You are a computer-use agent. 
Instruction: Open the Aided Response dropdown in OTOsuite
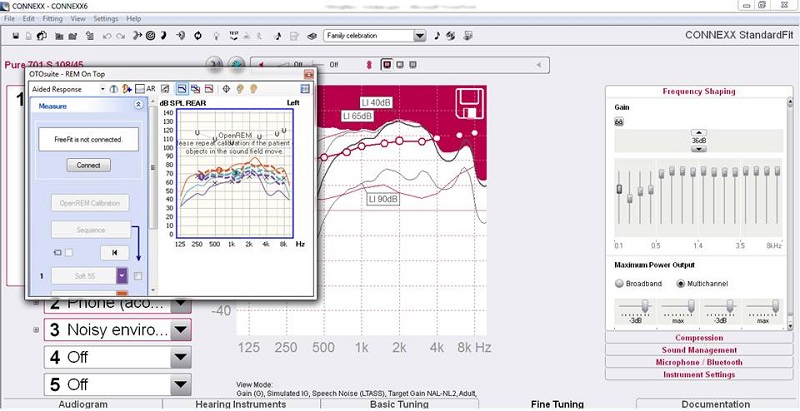[103, 89]
